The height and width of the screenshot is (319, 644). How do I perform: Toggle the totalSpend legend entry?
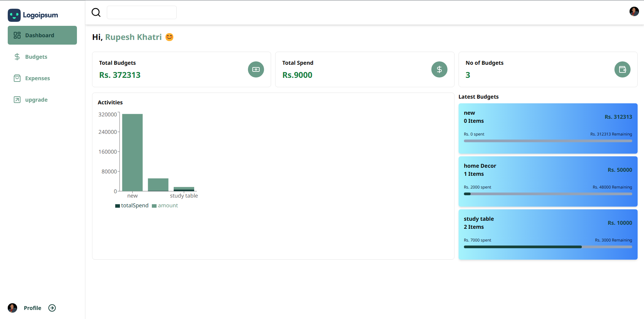pos(132,206)
